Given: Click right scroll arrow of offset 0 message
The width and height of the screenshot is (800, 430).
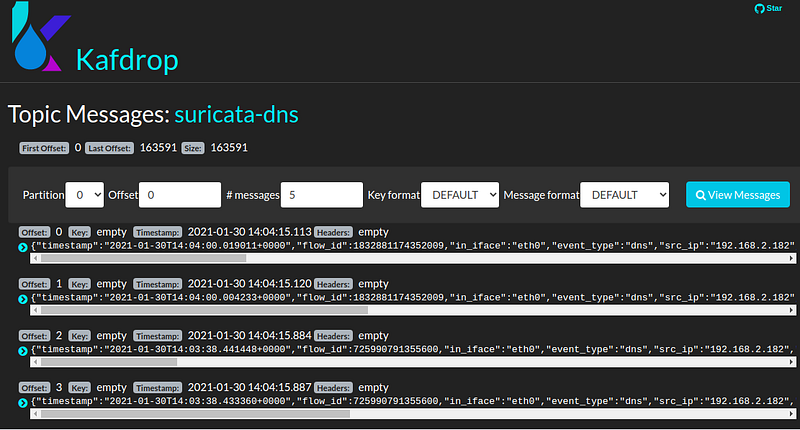Looking at the screenshot, I should [791, 259].
